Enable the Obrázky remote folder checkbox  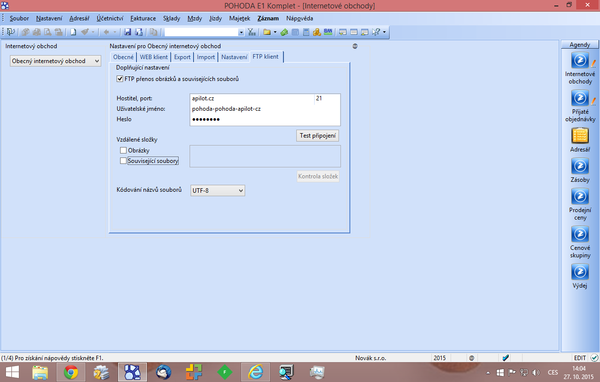click(x=123, y=150)
